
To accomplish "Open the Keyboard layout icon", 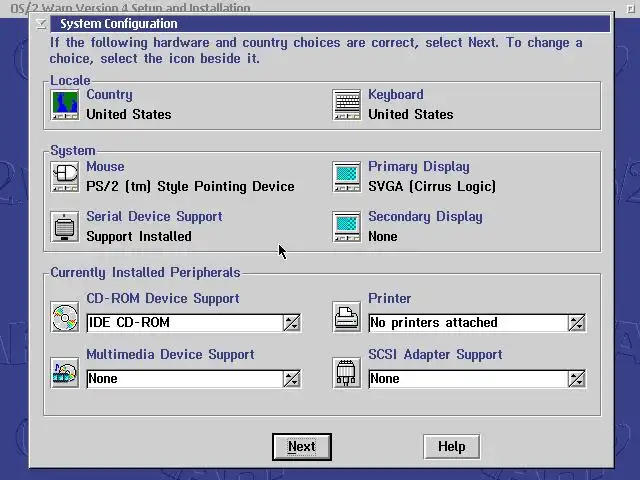I will coord(347,105).
